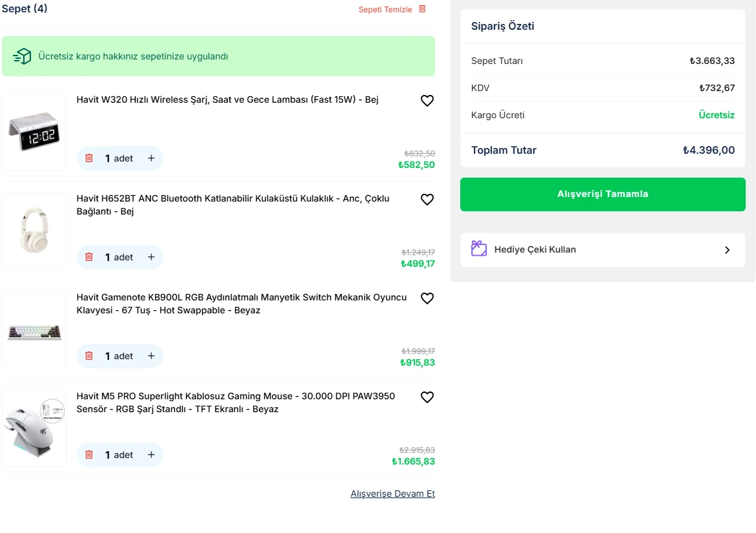Click Alışverişi Tamamla button

click(x=602, y=194)
